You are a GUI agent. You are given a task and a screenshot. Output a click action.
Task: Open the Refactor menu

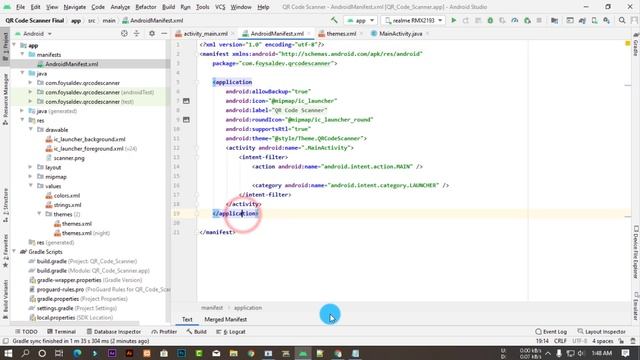146,7
